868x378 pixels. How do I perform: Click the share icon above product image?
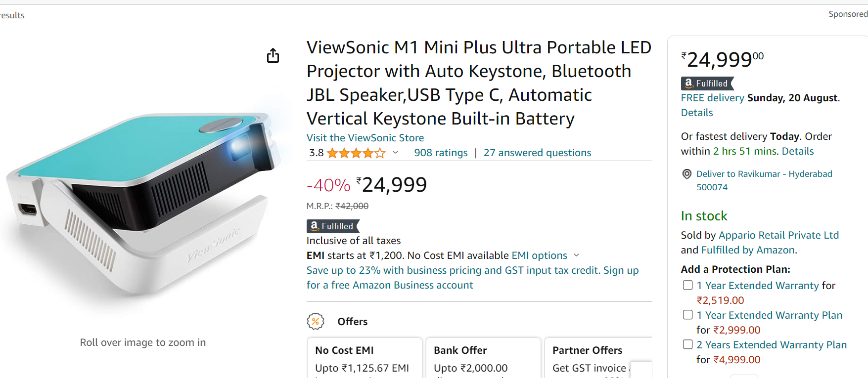click(273, 55)
